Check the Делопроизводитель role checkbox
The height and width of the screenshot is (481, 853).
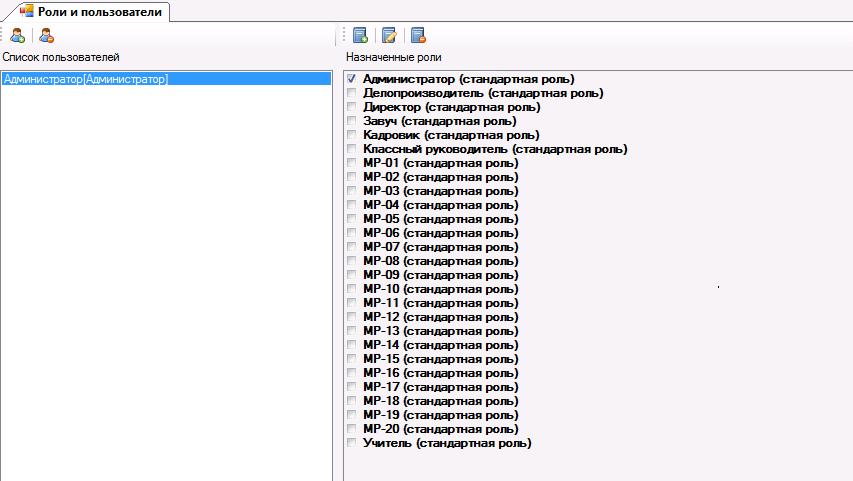(x=351, y=93)
